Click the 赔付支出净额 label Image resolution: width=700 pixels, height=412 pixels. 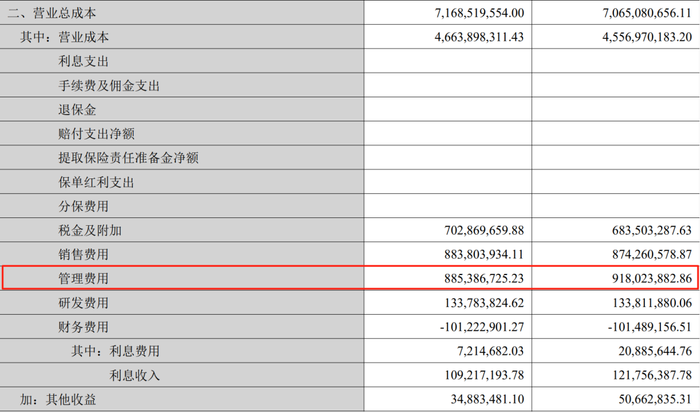pyautogui.click(x=96, y=134)
